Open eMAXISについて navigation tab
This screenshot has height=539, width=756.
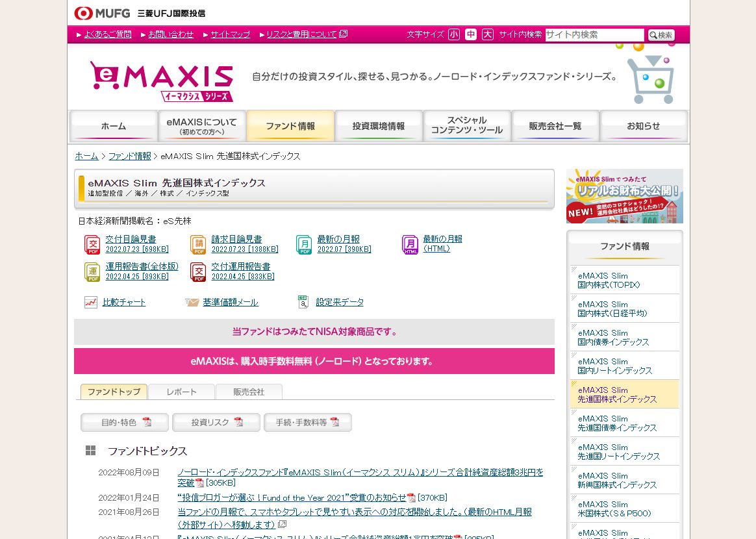click(x=202, y=126)
